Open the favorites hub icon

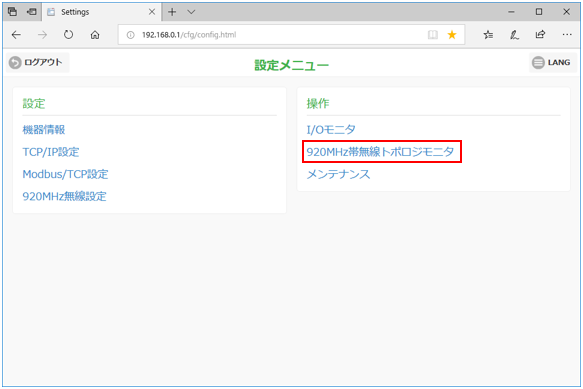pos(488,35)
